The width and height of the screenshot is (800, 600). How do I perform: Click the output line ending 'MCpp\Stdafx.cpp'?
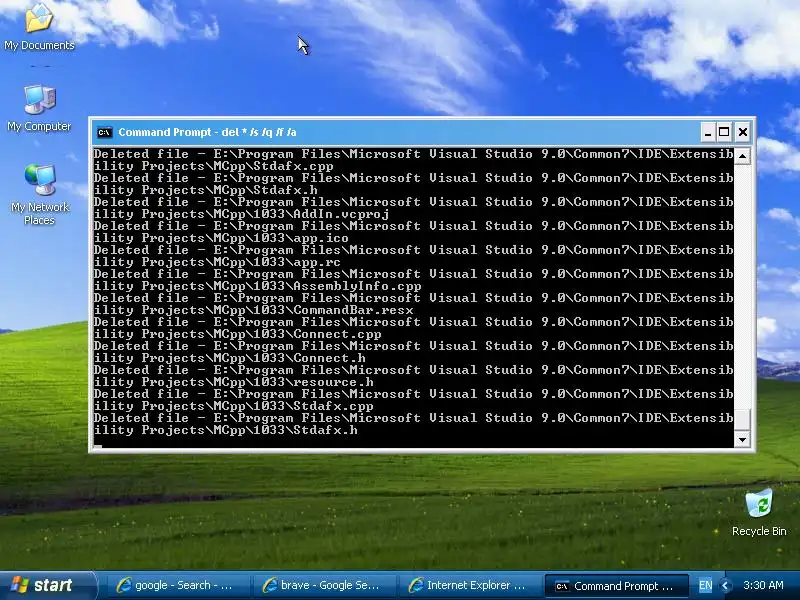tap(214, 166)
